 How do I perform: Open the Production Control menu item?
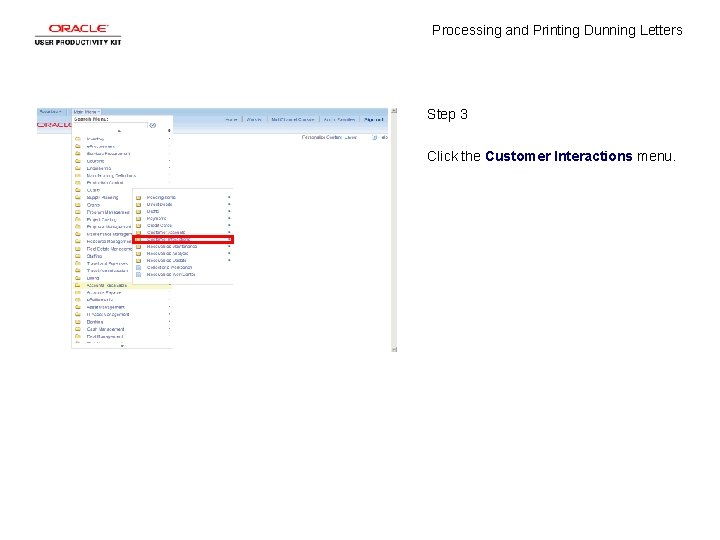105,182
